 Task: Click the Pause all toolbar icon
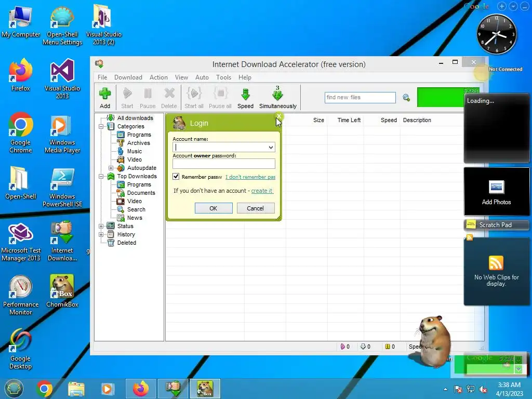click(x=220, y=98)
